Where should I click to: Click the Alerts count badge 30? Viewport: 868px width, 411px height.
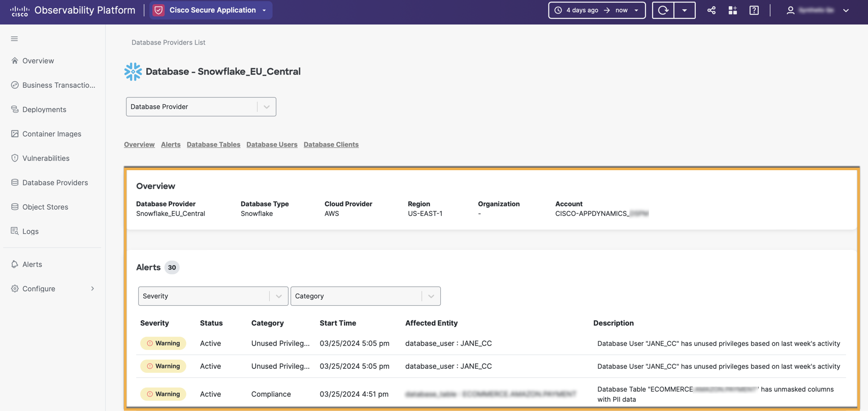coord(172,267)
